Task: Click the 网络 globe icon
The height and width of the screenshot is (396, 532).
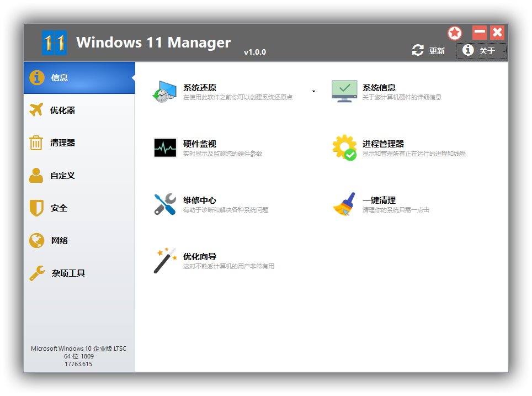Action: pyautogui.click(x=36, y=240)
